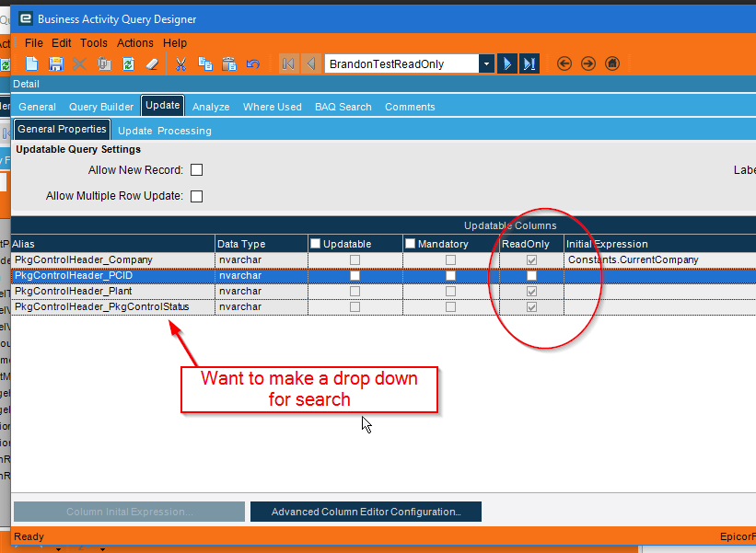Toggle the Mandatory column header checkbox
756x553 pixels.
[x=411, y=244]
